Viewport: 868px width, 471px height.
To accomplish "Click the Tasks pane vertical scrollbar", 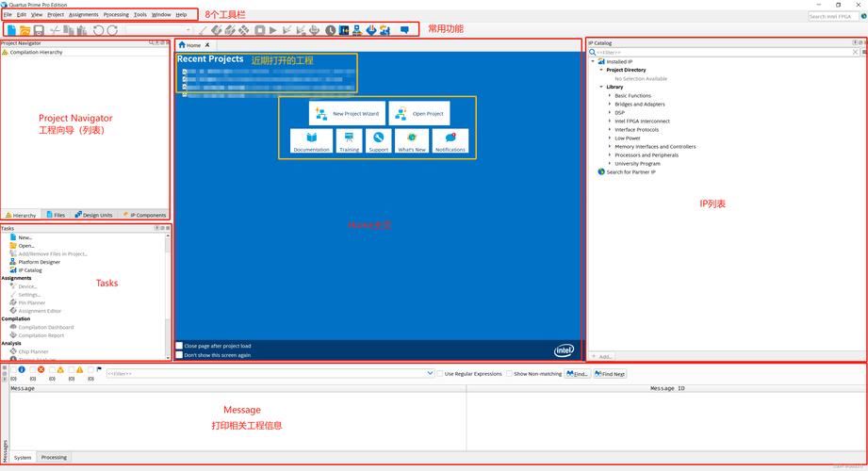I will (169, 296).
